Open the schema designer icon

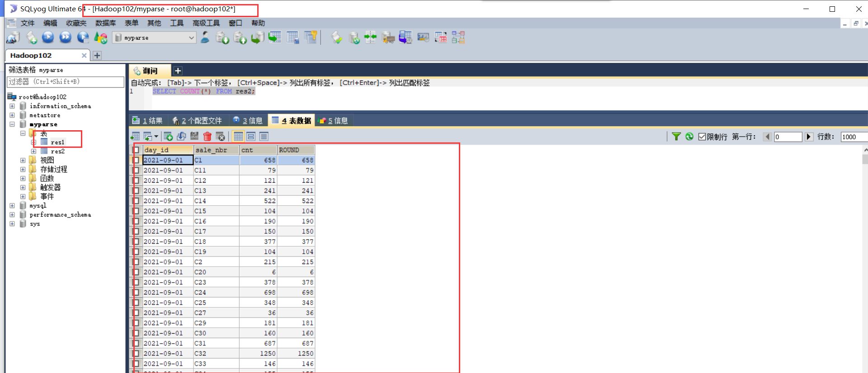458,38
